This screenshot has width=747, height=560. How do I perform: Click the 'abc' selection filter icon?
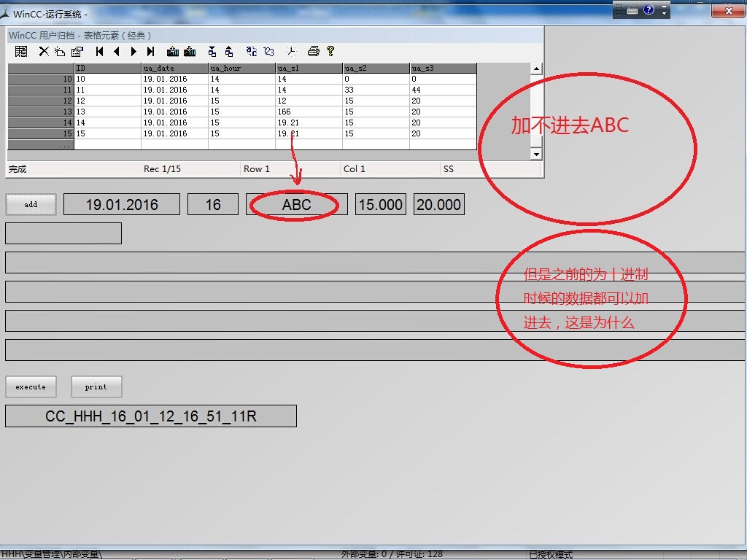[x=252, y=52]
